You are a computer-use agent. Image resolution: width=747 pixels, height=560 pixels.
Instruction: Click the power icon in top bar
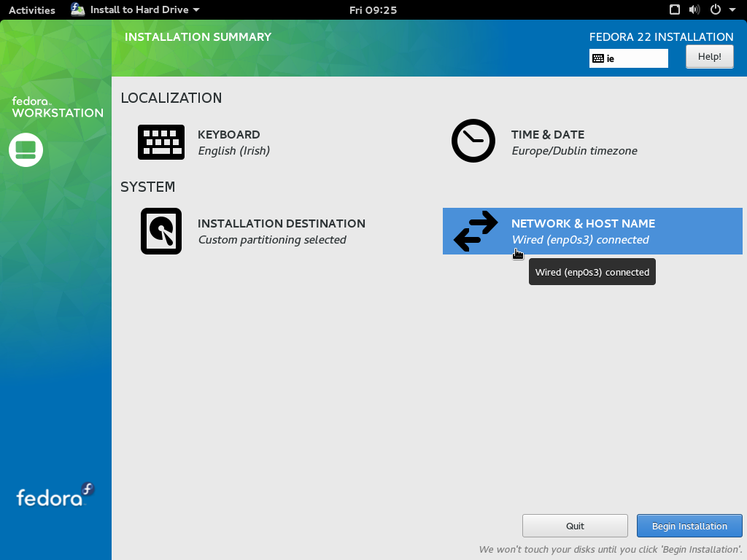(x=716, y=9)
